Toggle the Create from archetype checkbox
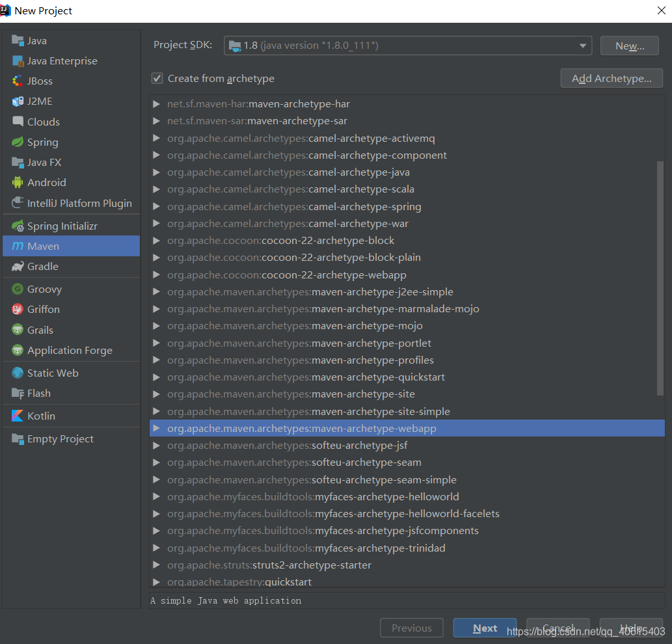 click(157, 79)
